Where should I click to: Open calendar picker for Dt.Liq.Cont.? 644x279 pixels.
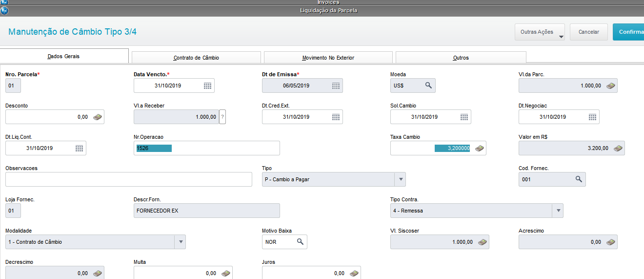pyautogui.click(x=79, y=148)
